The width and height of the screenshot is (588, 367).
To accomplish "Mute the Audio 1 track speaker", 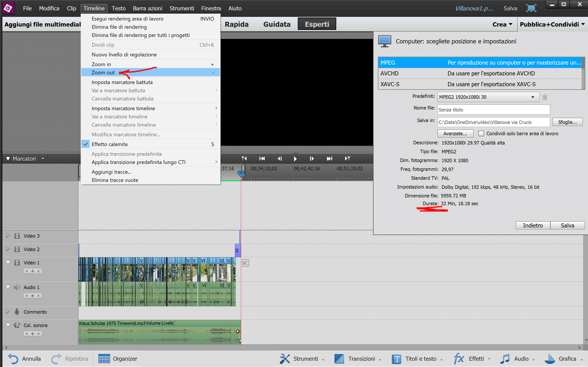I will 17,287.
